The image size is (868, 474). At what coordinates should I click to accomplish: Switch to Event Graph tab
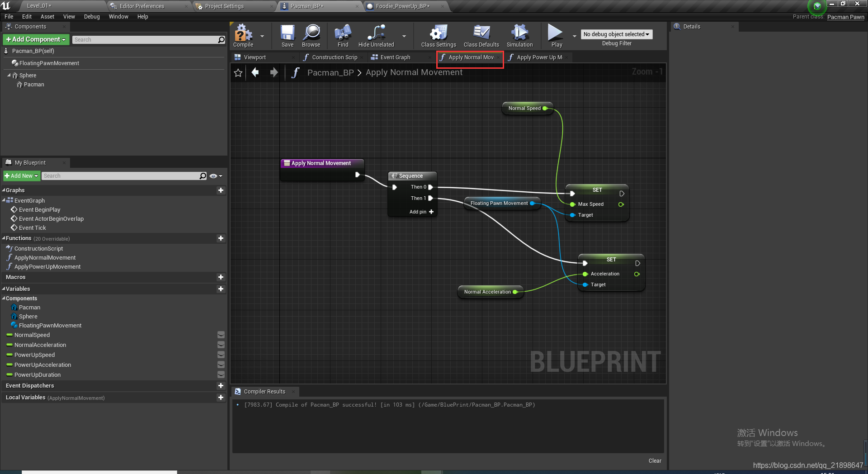[x=396, y=57]
